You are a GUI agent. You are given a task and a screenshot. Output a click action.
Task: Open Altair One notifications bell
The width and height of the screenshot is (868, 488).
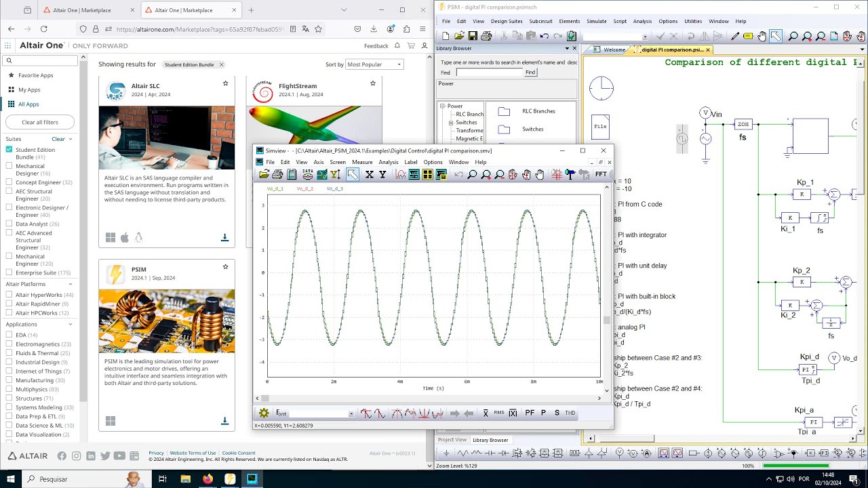tap(397, 45)
